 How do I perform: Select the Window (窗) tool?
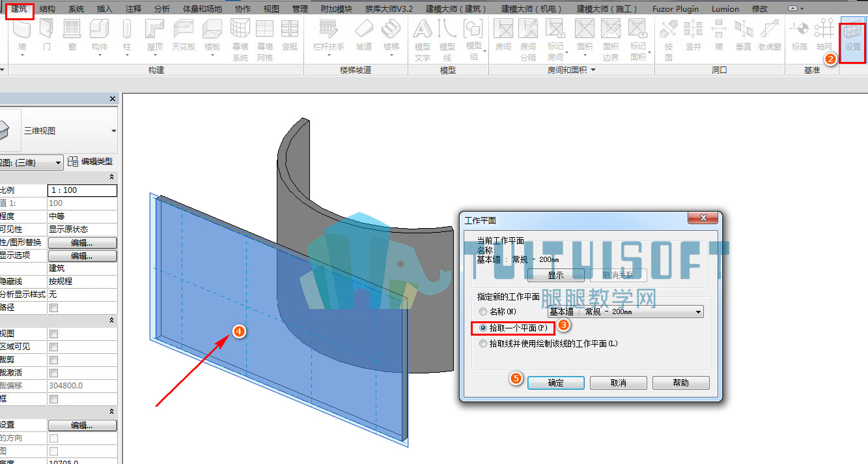pos(72,34)
